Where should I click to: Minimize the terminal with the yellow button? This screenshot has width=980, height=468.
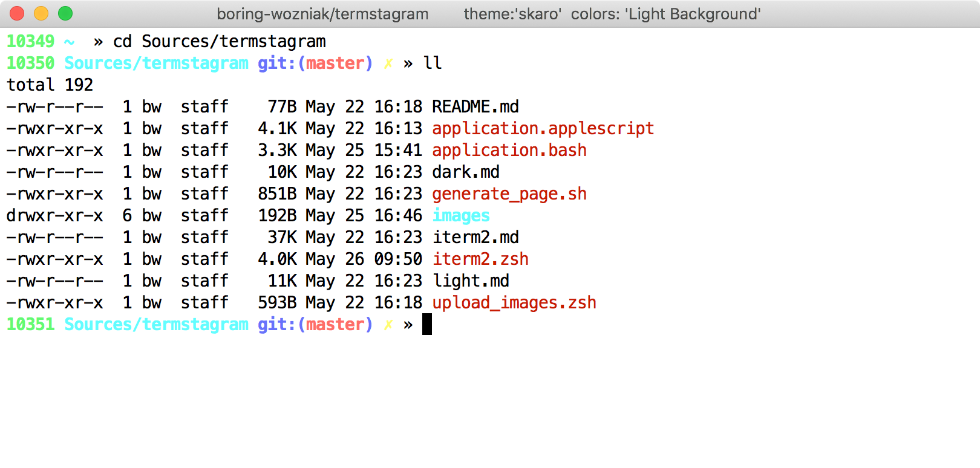[41, 13]
